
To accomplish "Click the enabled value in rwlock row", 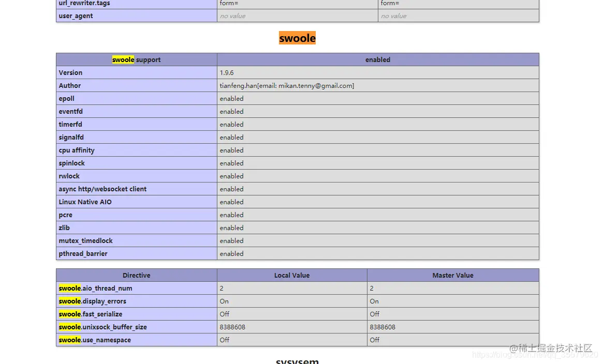I will 231,176.
